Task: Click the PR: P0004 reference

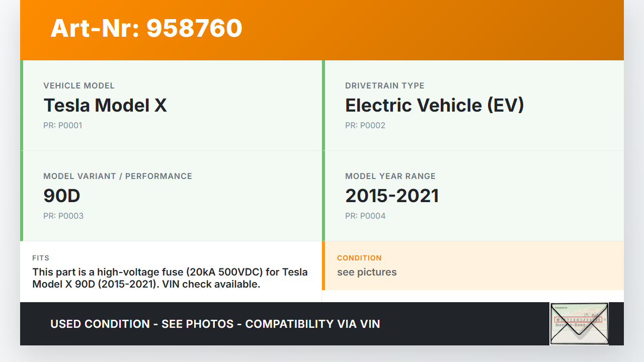Action: (x=365, y=216)
